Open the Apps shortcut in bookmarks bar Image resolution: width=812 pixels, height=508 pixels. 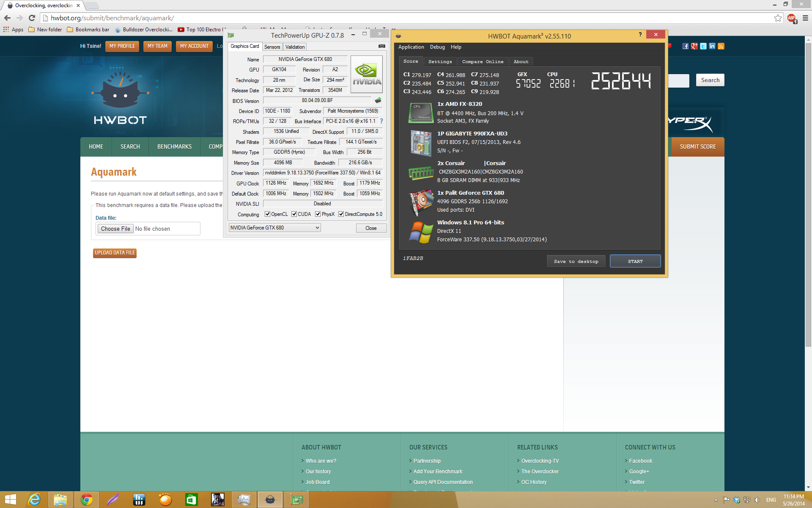(13, 30)
